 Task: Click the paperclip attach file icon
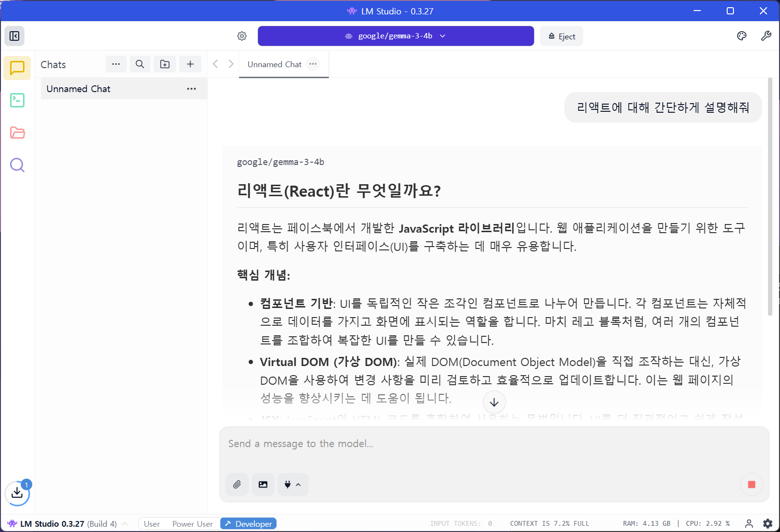click(237, 485)
